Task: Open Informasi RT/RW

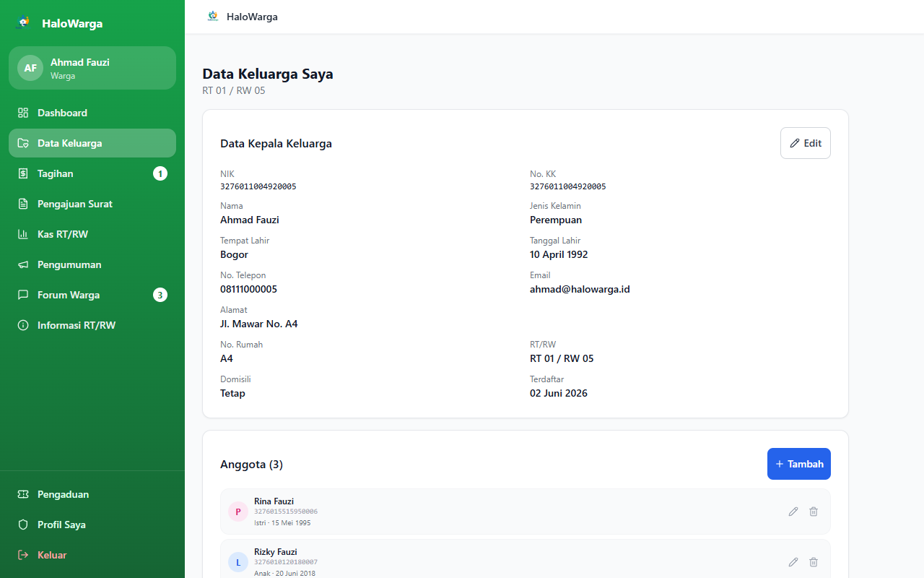Action: (x=92, y=325)
